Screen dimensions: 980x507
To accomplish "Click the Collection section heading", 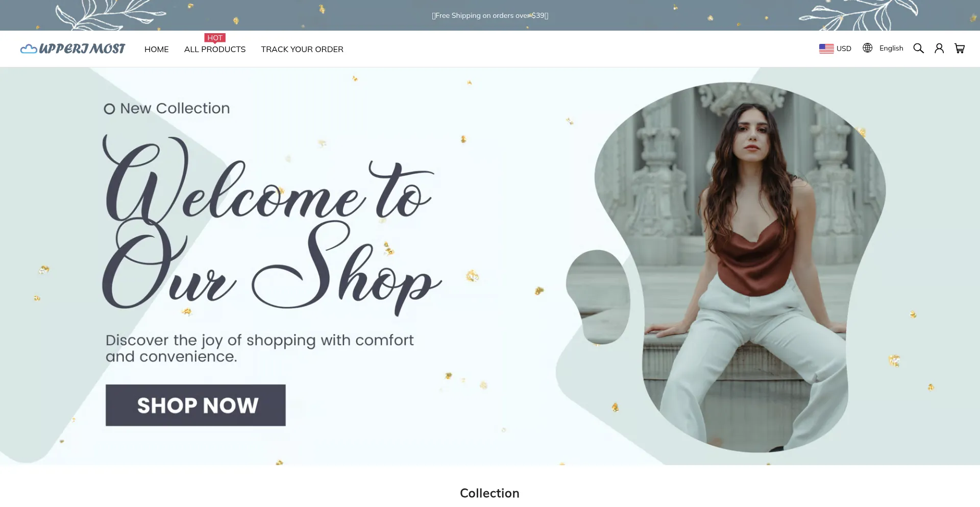I will tap(489, 493).
